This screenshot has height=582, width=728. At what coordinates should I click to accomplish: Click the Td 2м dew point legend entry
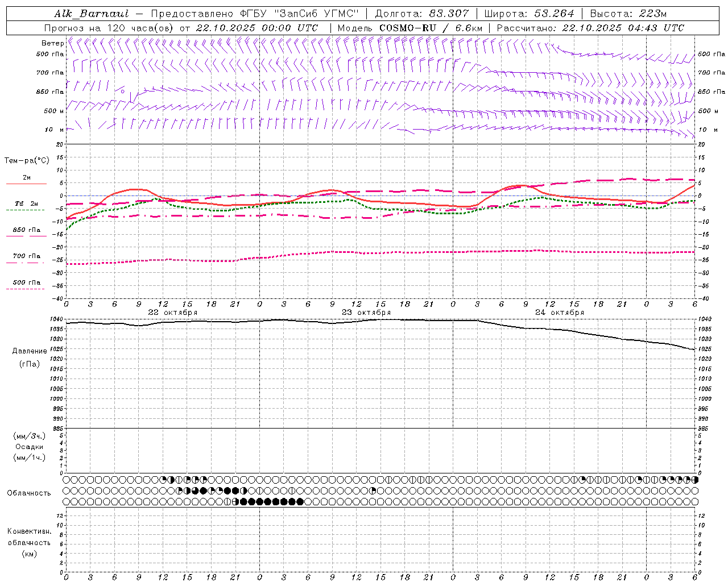26,206
